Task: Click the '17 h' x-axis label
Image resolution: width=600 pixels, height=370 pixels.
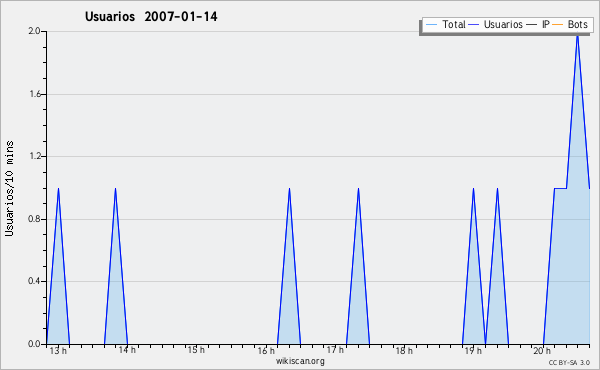Action: pos(335,350)
